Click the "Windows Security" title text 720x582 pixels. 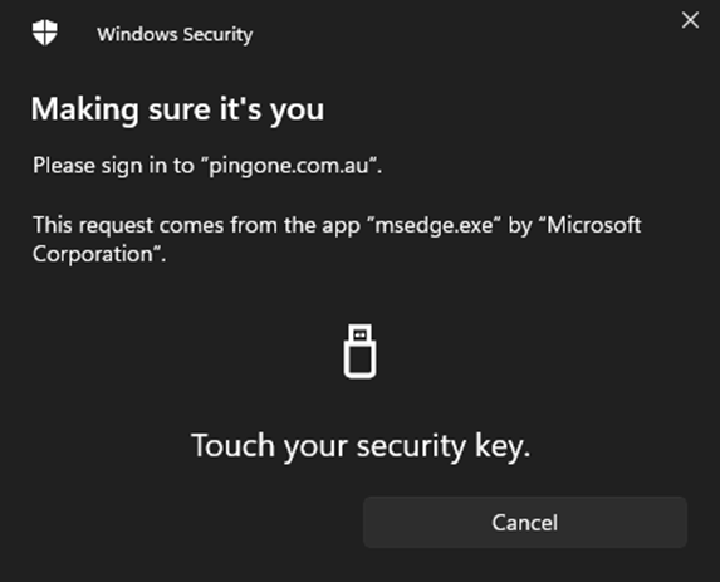pyautogui.click(x=175, y=35)
